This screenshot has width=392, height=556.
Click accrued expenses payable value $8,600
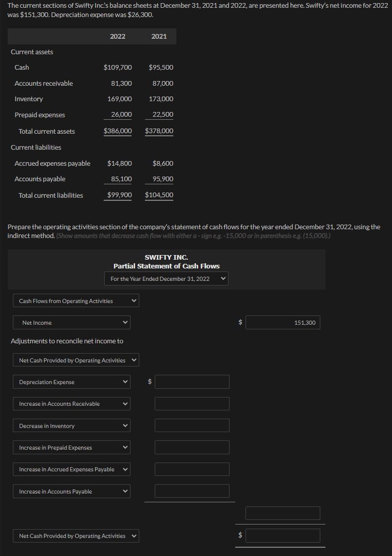162,164
